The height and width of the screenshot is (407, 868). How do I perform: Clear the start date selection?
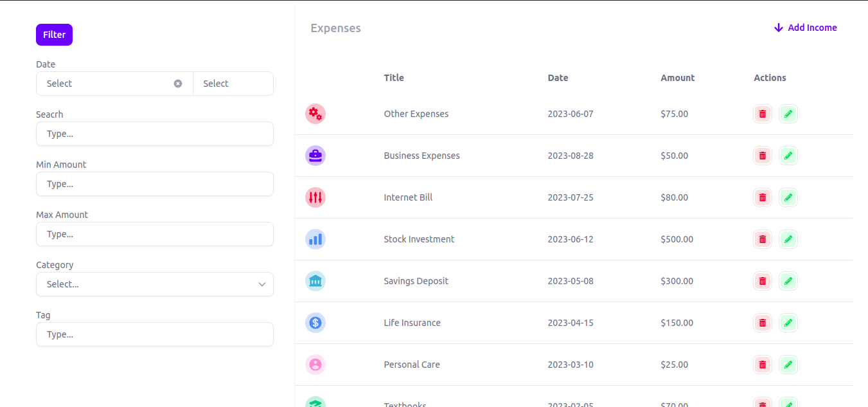point(178,84)
